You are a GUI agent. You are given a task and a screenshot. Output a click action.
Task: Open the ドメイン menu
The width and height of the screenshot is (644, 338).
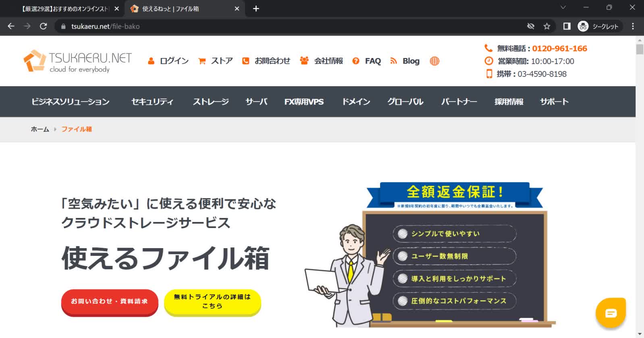[356, 102]
